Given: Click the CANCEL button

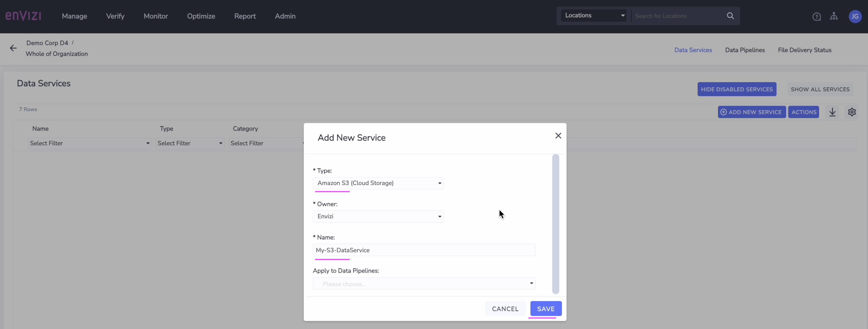Looking at the screenshot, I should click(x=505, y=309).
